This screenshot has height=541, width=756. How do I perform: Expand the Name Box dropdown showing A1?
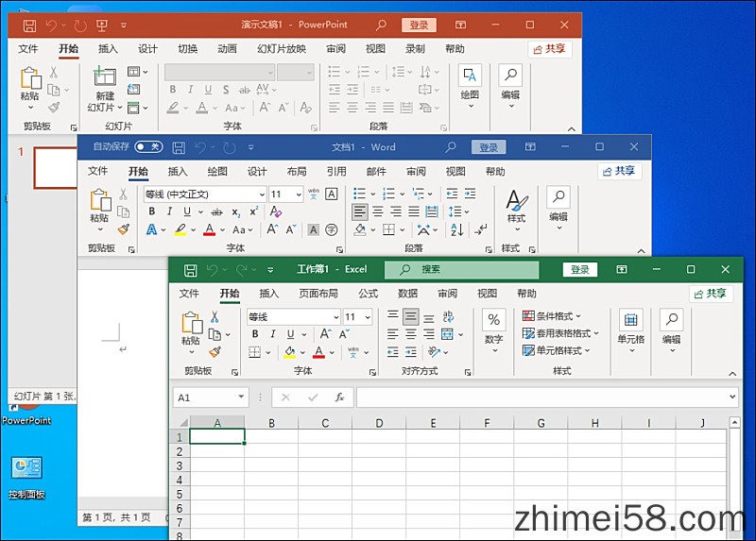241,397
